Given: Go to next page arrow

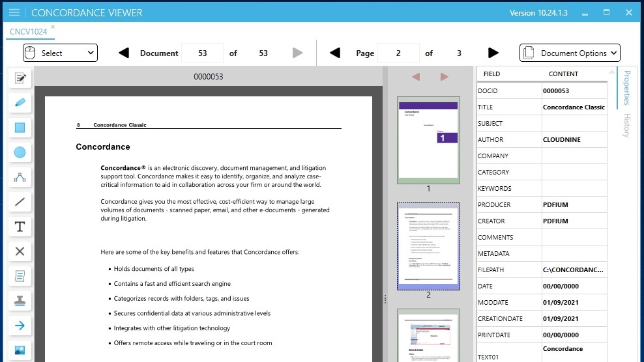Looking at the screenshot, I should pos(493,53).
